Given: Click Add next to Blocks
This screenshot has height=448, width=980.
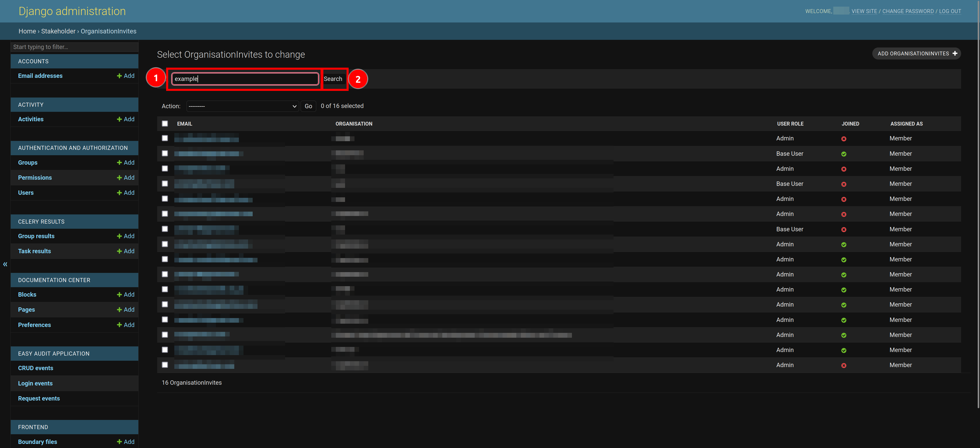Looking at the screenshot, I should click(x=126, y=295).
